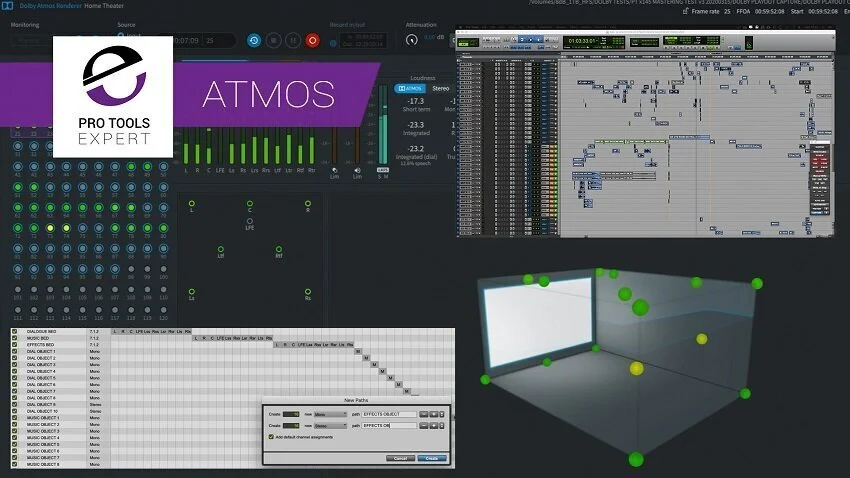
Task: Click inactive object indicator 100
Action: tap(164, 269)
